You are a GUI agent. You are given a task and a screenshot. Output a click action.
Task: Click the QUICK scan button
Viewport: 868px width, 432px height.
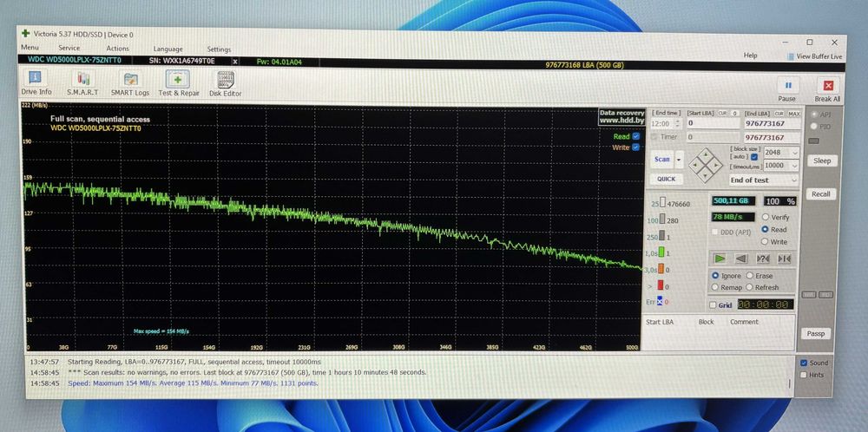[666, 179]
